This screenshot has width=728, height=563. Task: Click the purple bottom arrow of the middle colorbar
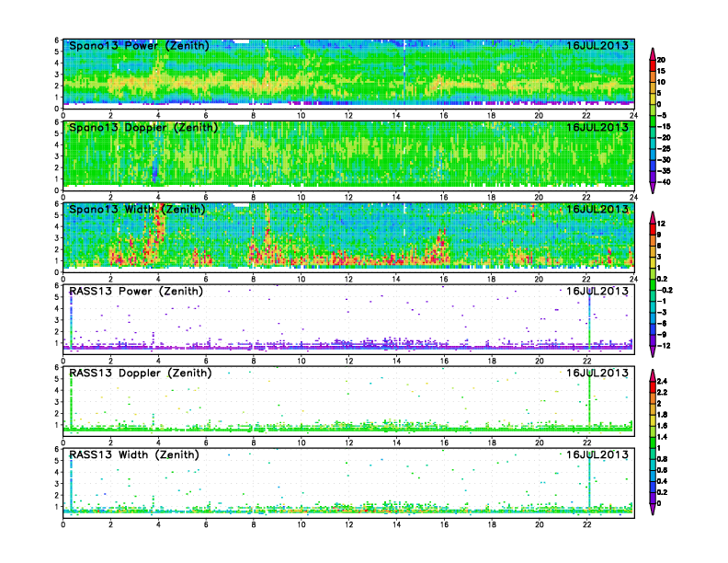click(652, 350)
